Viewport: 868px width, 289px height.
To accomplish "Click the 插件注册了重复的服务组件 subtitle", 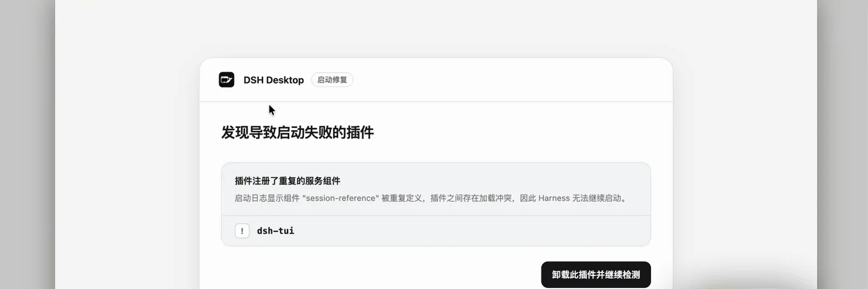I will click(288, 181).
